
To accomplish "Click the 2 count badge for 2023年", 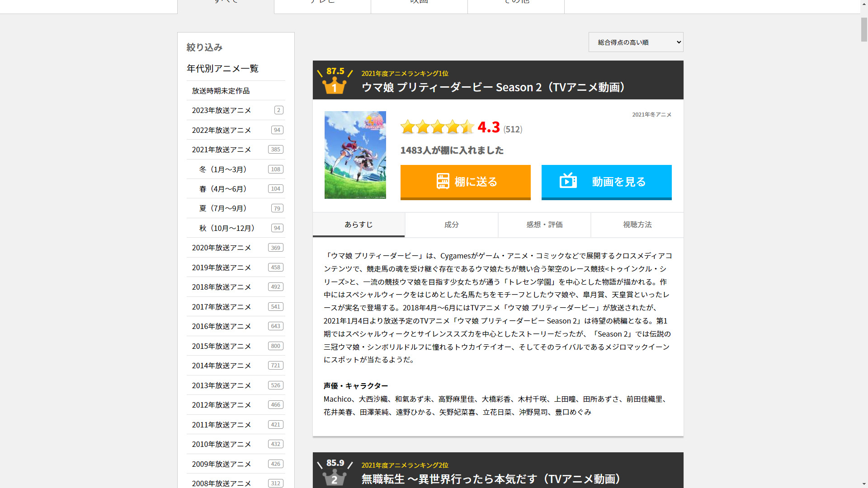I will click(x=278, y=110).
